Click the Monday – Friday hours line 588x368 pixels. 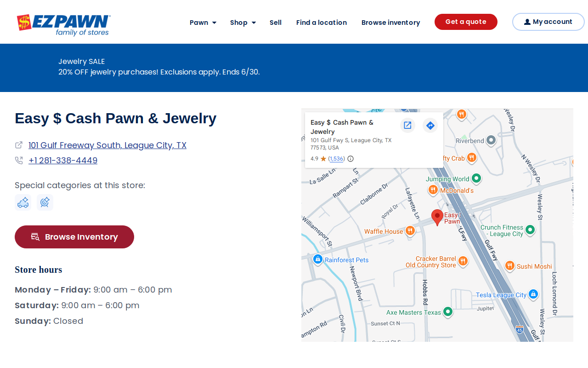coord(93,290)
